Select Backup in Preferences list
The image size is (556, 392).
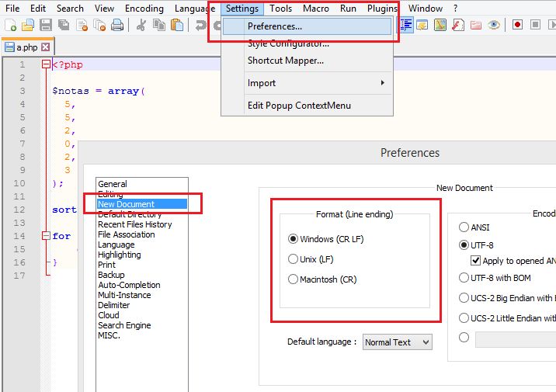[x=111, y=275]
